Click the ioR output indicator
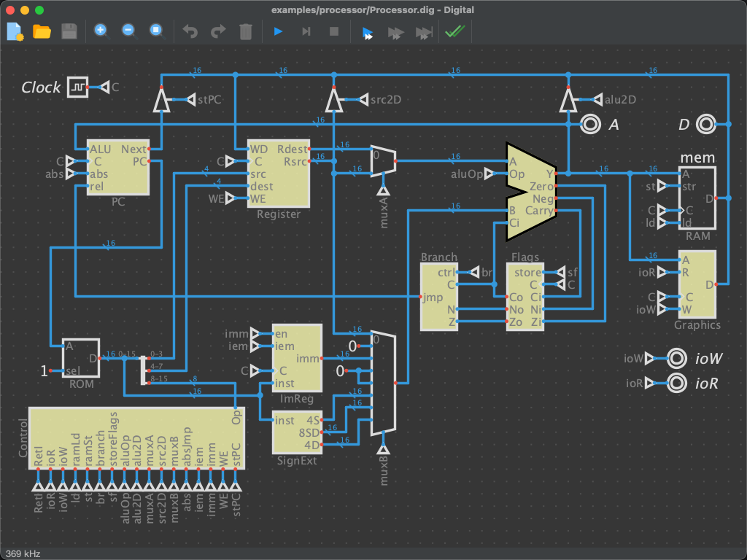The width and height of the screenshot is (747, 560). pyautogui.click(x=676, y=383)
